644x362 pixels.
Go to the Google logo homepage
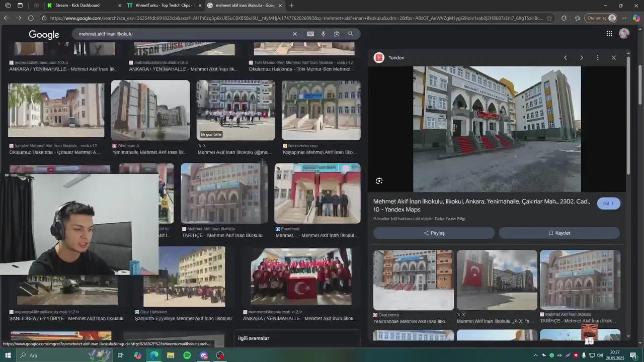[44, 34]
